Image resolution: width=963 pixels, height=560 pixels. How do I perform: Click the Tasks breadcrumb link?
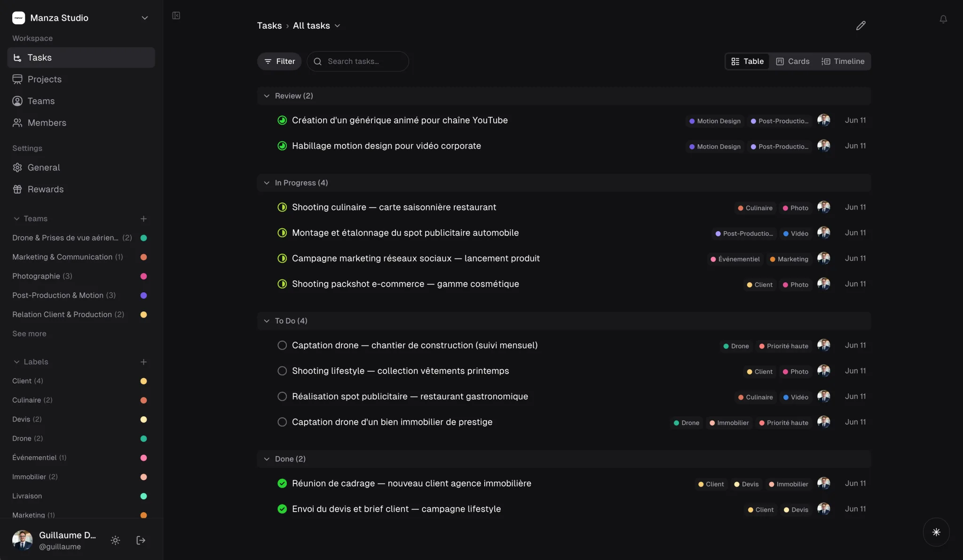coord(269,26)
